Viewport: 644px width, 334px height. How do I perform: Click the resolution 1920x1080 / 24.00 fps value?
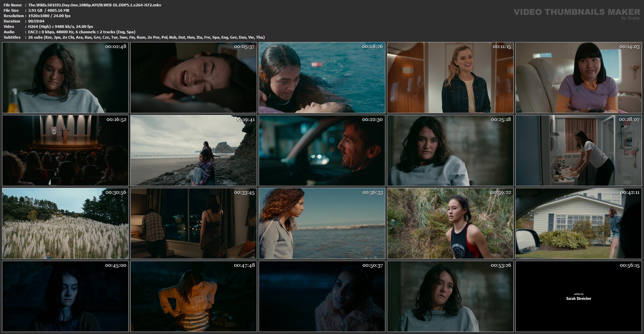click(x=49, y=16)
